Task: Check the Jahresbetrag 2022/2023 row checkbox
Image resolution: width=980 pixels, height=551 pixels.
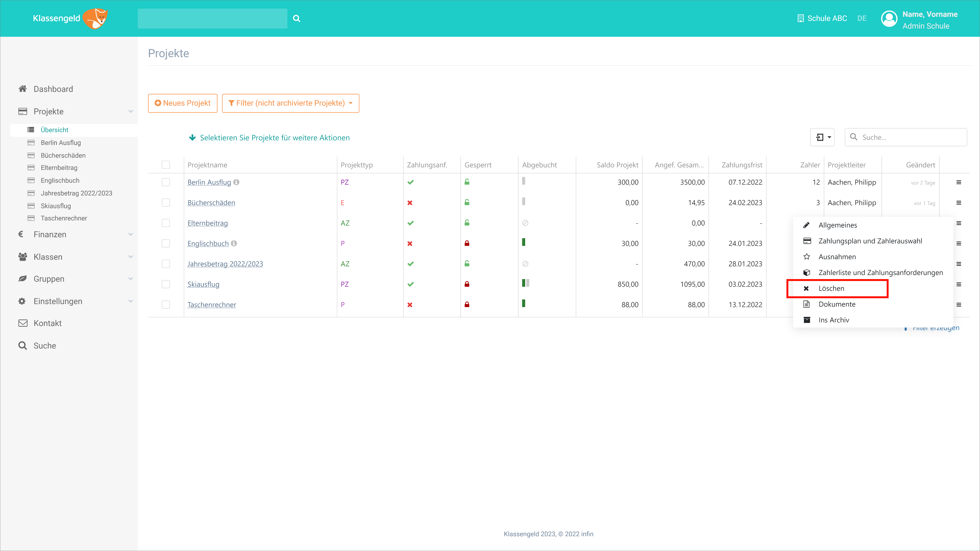Action: (166, 264)
